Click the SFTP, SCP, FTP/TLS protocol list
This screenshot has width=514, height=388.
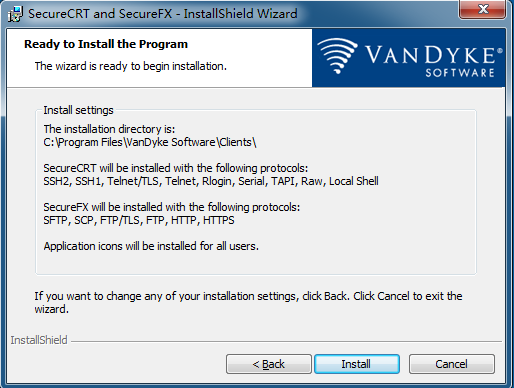[x=139, y=220]
